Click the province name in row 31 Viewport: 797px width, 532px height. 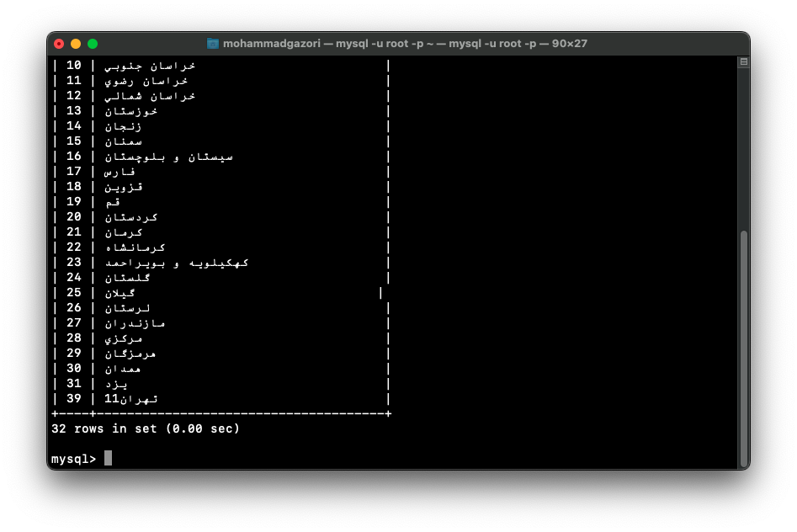(116, 385)
